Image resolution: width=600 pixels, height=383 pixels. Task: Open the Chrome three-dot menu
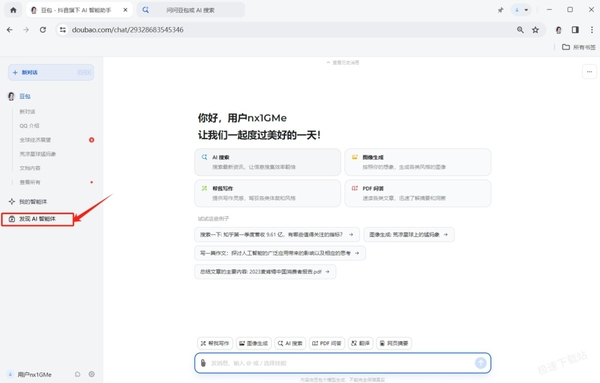pyautogui.click(x=592, y=30)
